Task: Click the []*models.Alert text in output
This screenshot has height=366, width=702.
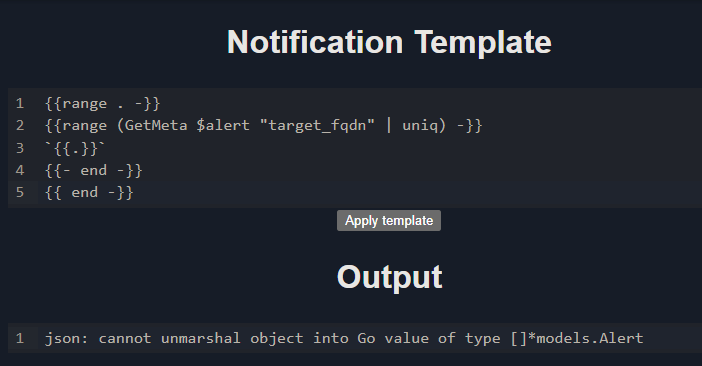Action: 577,338
